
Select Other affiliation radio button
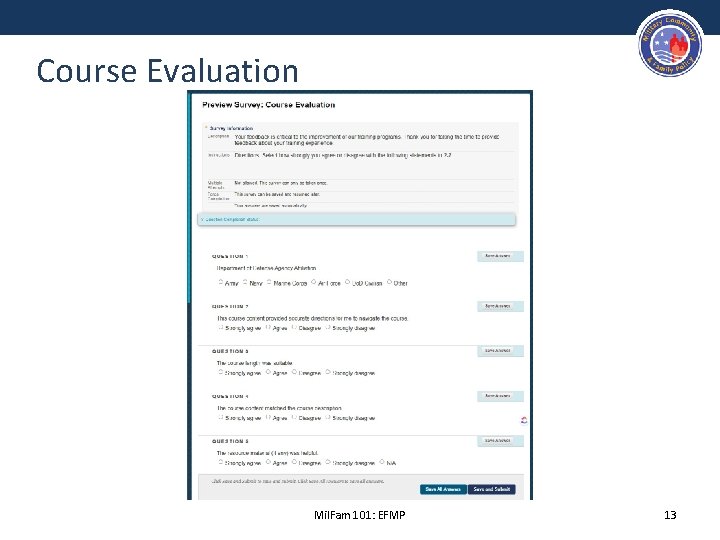389,282
